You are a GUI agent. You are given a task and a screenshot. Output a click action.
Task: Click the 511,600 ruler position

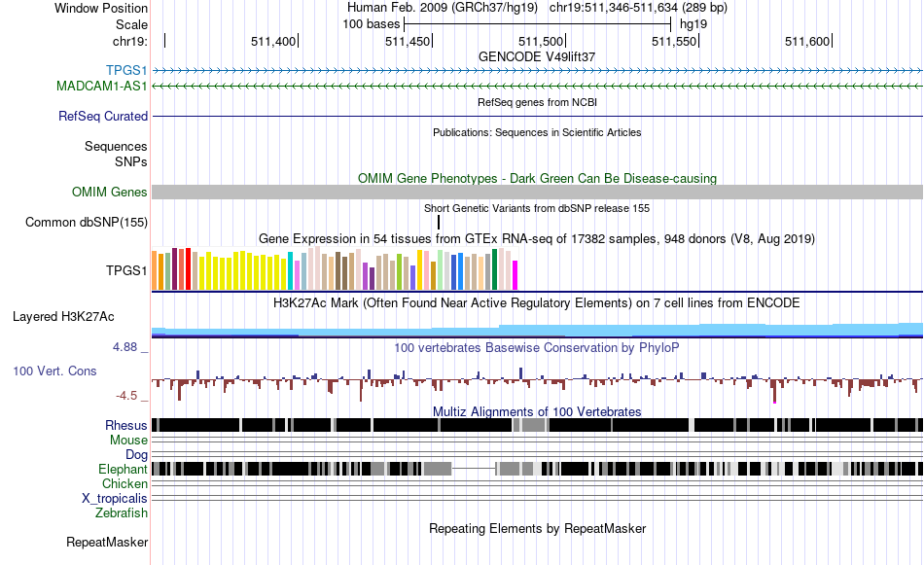(x=806, y=41)
